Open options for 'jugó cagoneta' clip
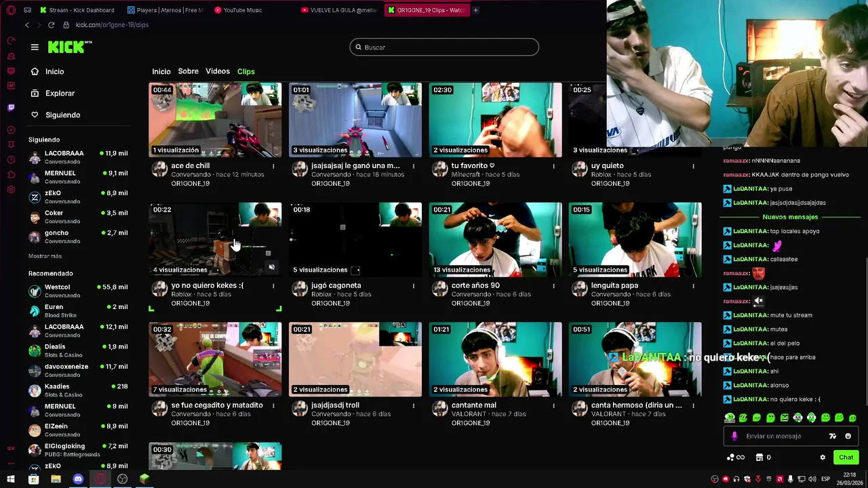868x488 pixels. point(413,286)
